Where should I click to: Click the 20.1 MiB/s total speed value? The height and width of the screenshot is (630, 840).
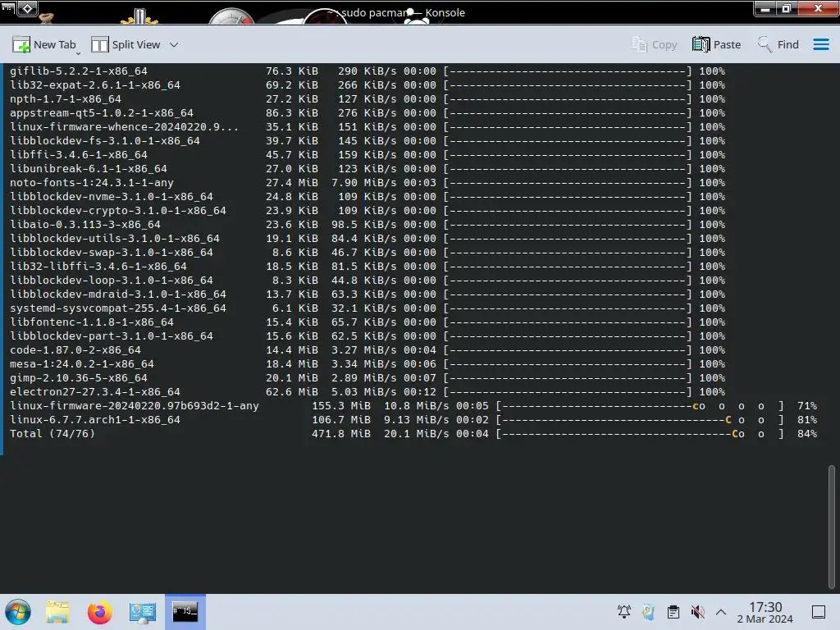417,433
